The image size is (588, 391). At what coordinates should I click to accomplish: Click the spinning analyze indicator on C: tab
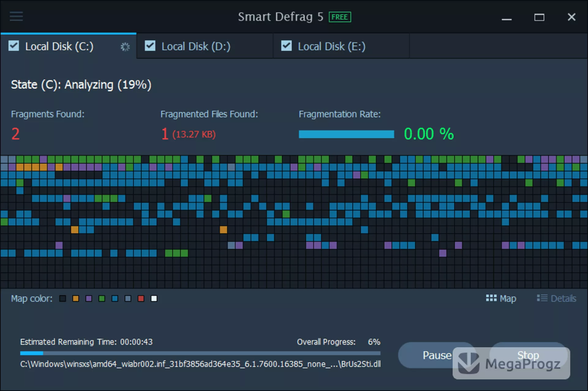tap(125, 47)
